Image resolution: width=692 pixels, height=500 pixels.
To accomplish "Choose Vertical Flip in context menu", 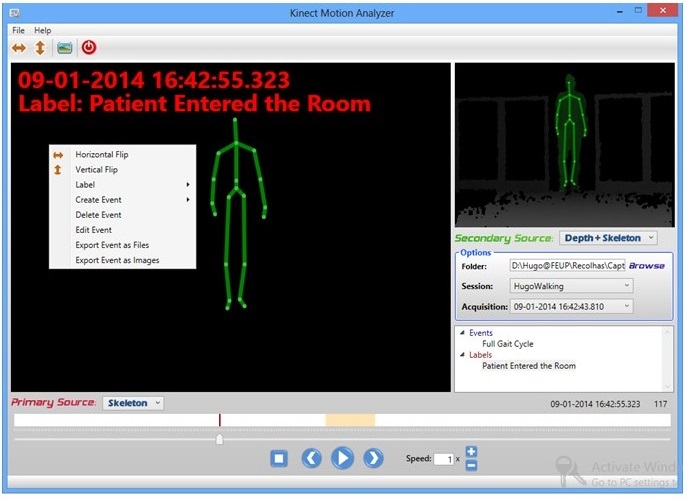I will (x=122, y=169).
